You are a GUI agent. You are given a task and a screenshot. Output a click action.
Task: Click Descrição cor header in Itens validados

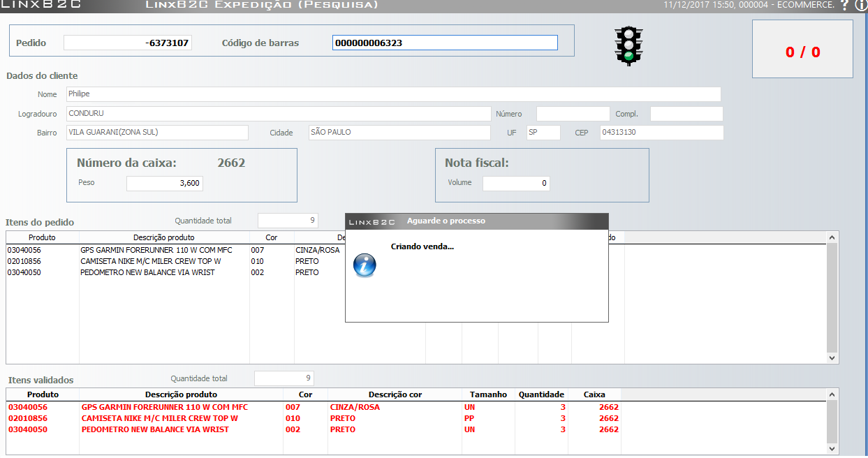[395, 394]
